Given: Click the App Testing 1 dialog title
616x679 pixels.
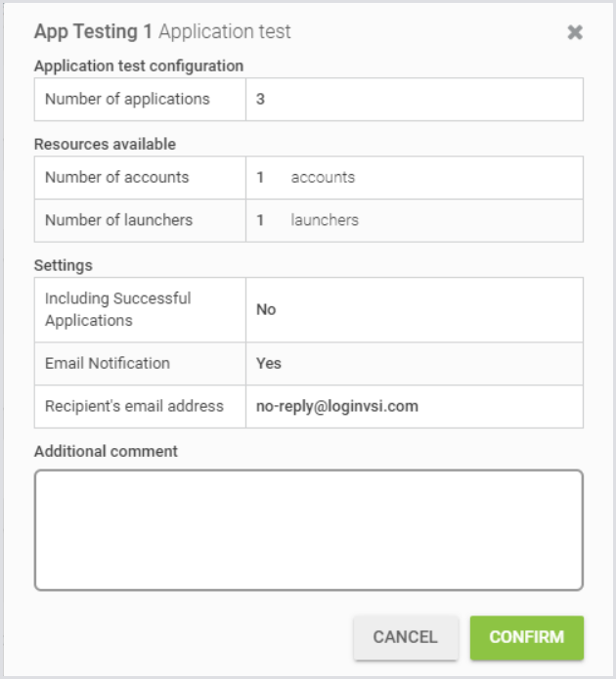Looking at the screenshot, I should (x=93, y=31).
